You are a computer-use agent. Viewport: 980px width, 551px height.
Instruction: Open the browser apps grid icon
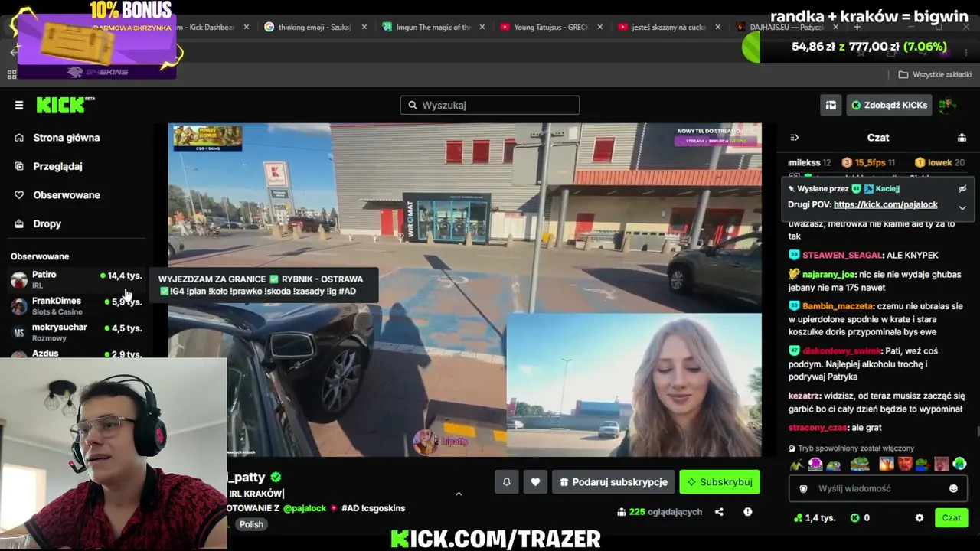point(11,74)
